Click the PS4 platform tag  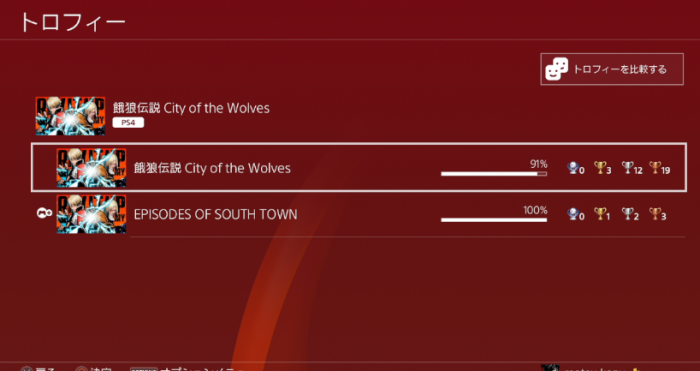coord(128,122)
